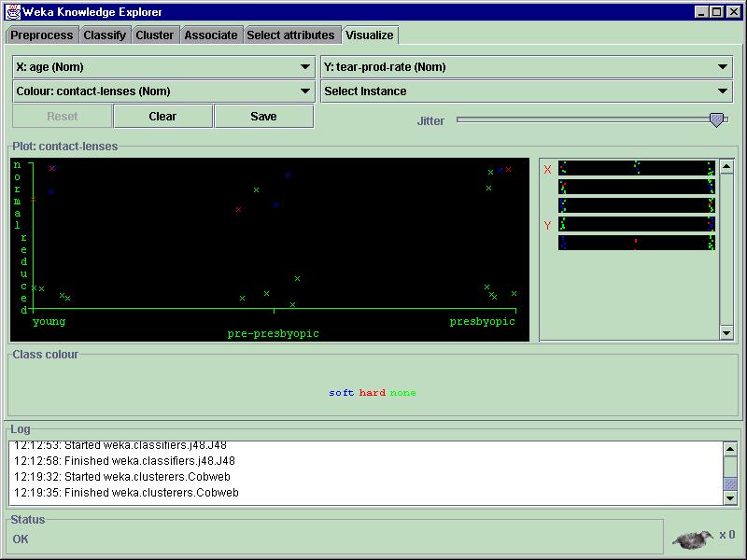Click the Save button
747x560 pixels.
click(264, 117)
